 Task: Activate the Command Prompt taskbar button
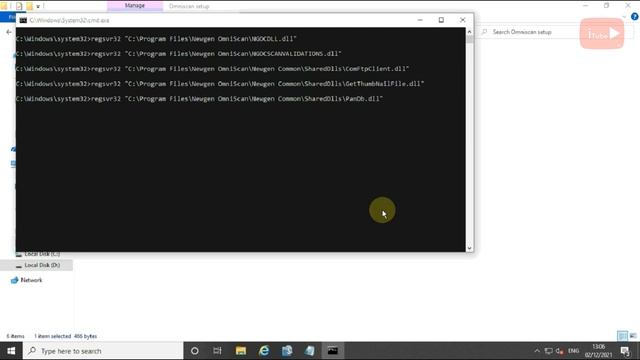click(333, 351)
